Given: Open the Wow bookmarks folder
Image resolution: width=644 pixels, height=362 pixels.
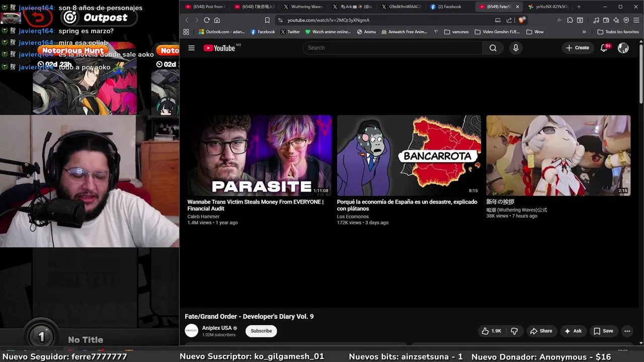Looking at the screenshot, I should pyautogui.click(x=535, y=32).
